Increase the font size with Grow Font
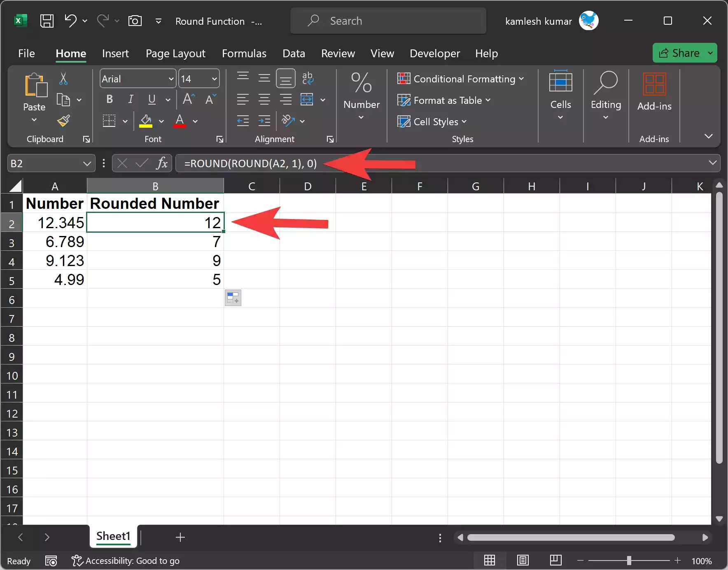Image resolution: width=728 pixels, height=570 pixels. (x=188, y=99)
